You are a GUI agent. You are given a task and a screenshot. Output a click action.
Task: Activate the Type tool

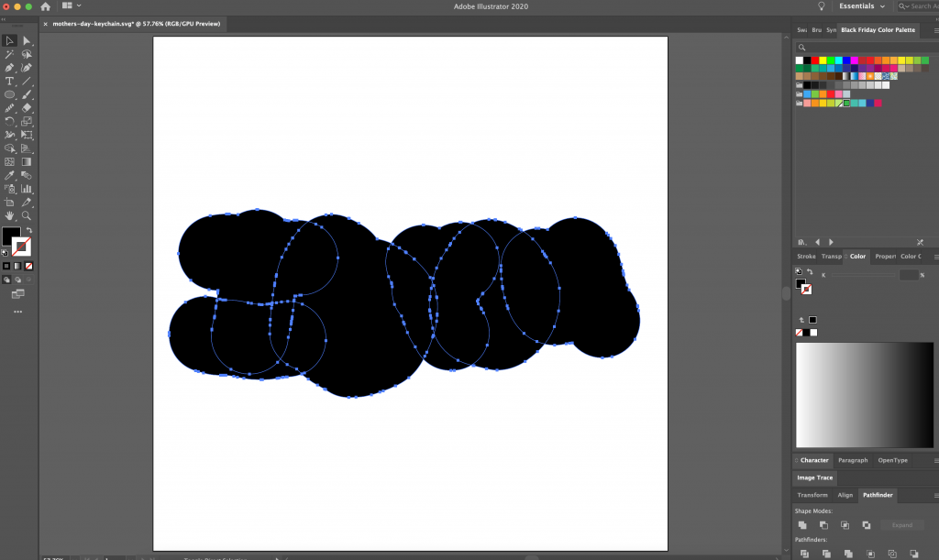[9, 82]
